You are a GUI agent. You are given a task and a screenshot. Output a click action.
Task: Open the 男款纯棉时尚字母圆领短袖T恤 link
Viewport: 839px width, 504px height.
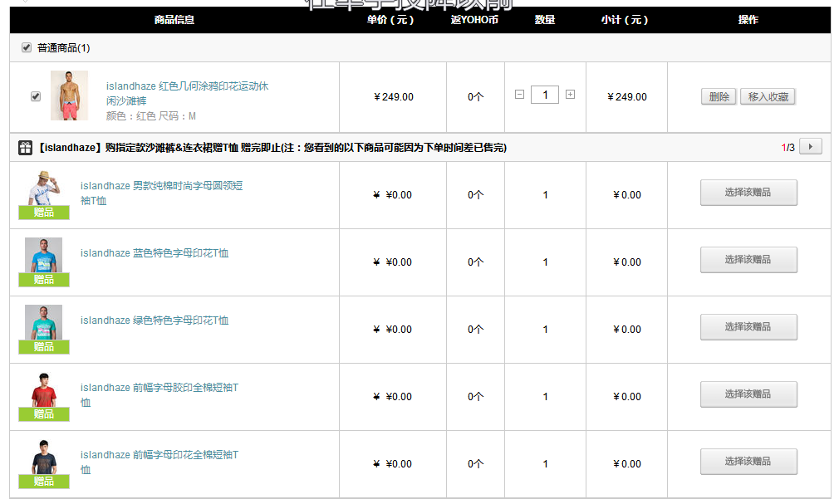[x=161, y=193]
